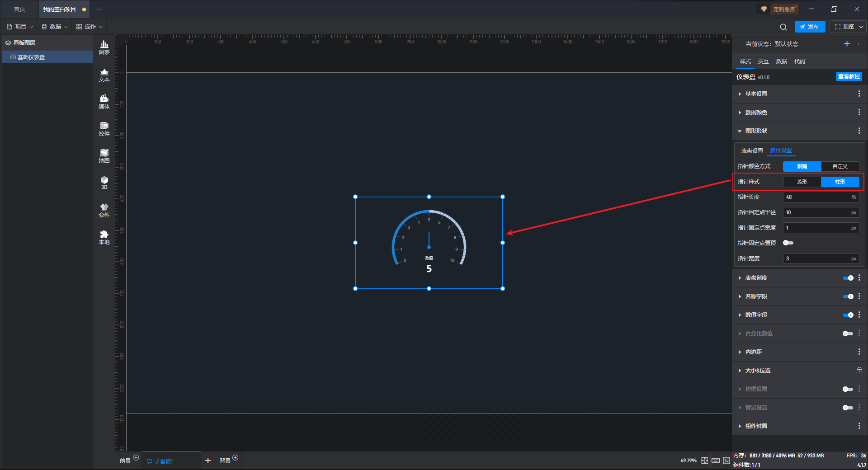868x470 pixels.
Task: Toggle the 指针固定点置顶 switch
Action: click(788, 243)
